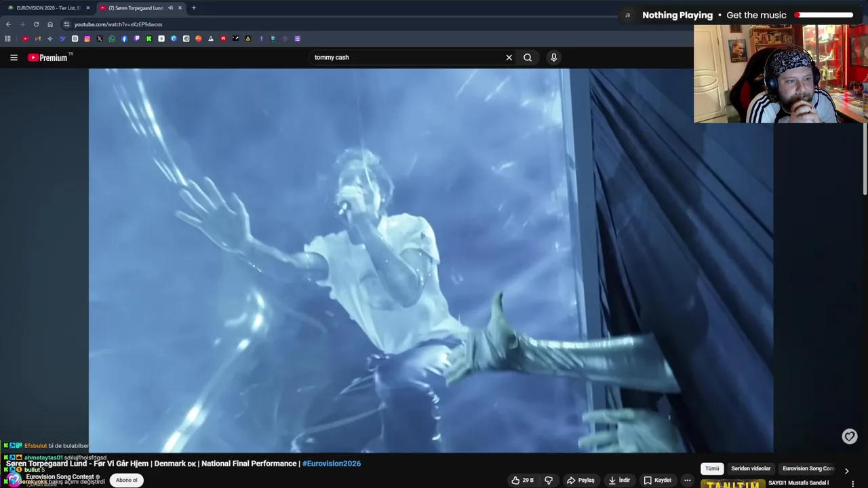Like the video with thumbs up 29 B
868x488 pixels.
522,480
